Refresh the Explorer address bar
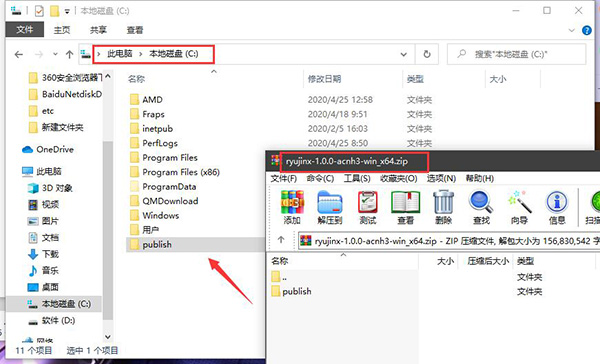 (427, 54)
